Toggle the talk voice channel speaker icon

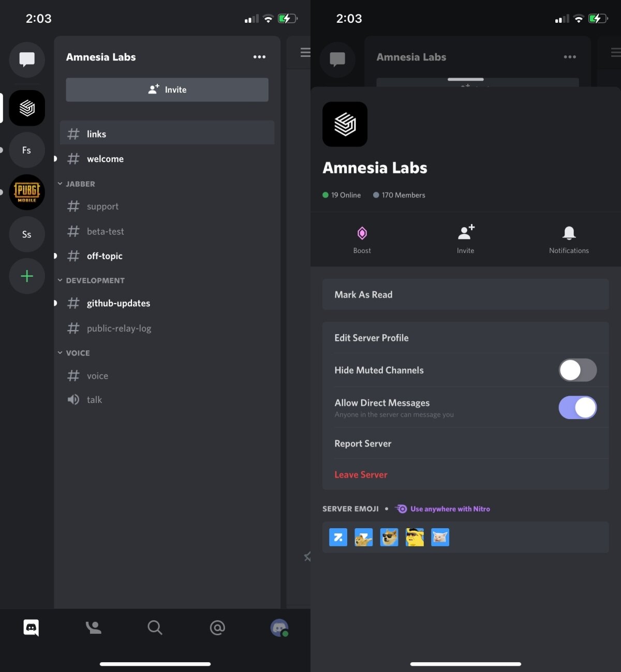point(73,399)
